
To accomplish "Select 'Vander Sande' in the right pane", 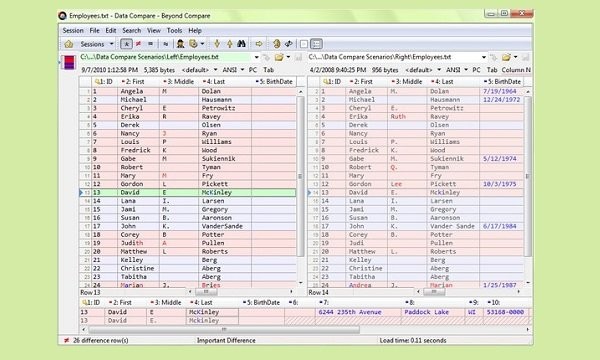I will pos(452,226).
